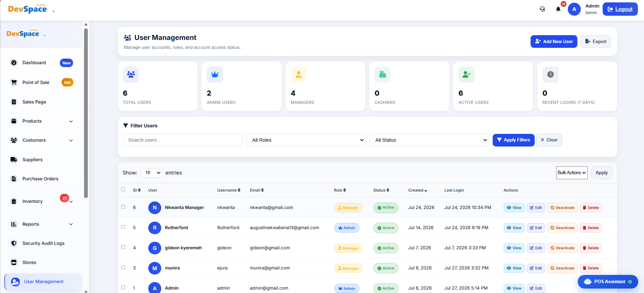Click the Total Users card icon
The height and width of the screenshot is (293, 644).
point(131,74)
